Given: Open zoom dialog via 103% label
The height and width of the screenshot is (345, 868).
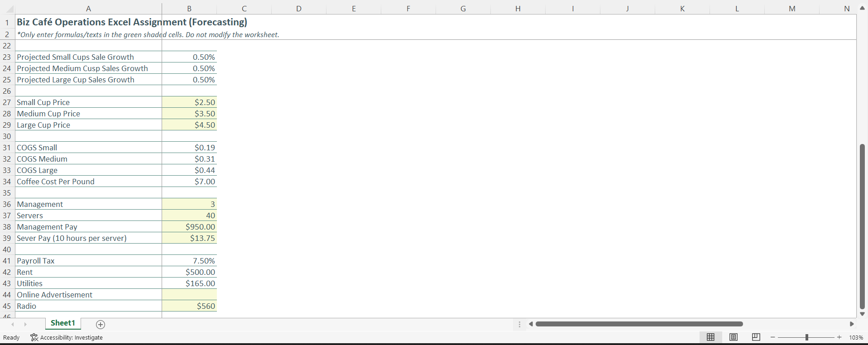Looking at the screenshot, I should point(856,337).
